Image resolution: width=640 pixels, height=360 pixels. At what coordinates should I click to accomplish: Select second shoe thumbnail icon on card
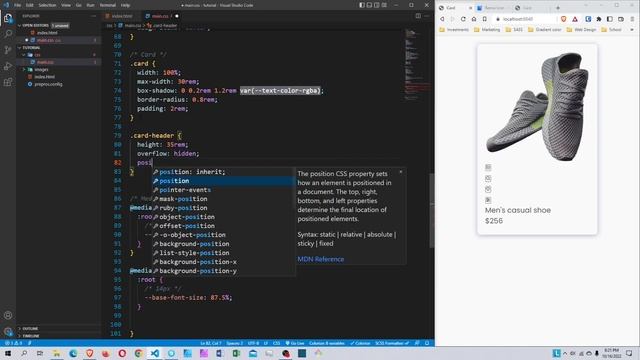coord(488,178)
